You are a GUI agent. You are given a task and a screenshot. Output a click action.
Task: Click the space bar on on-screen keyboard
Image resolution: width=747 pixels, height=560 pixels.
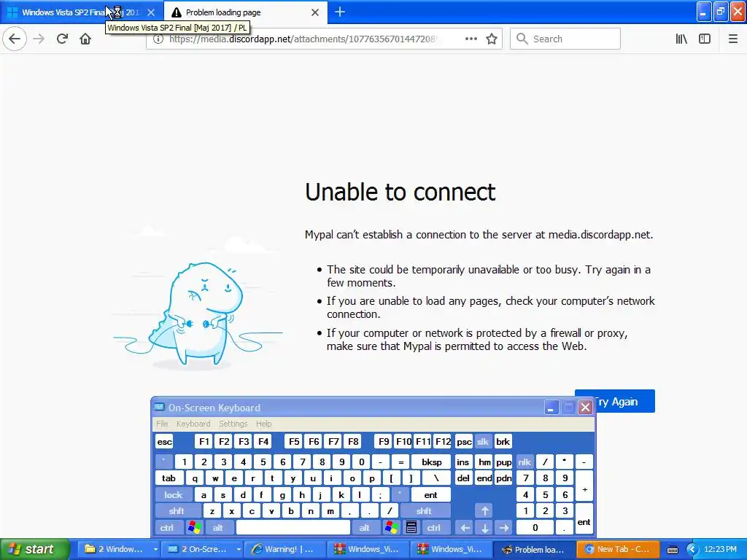[x=293, y=528]
